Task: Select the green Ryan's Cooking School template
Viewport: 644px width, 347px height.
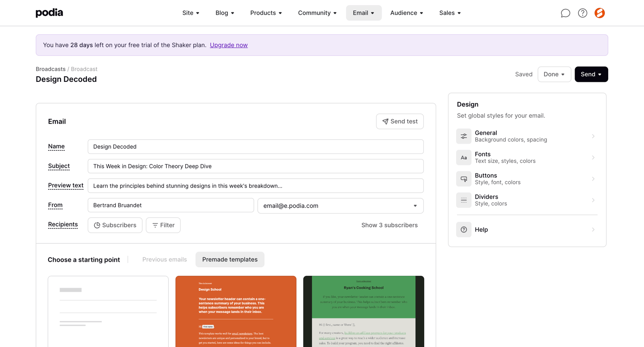Action: [364, 312]
